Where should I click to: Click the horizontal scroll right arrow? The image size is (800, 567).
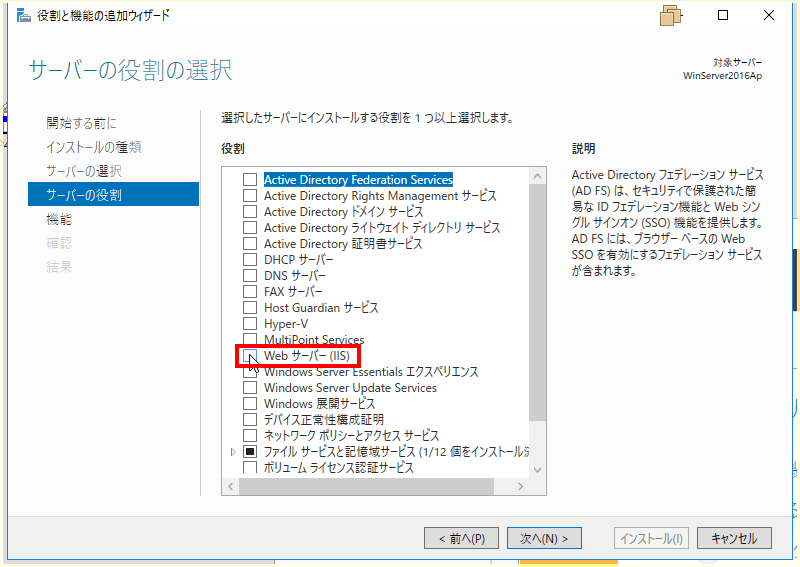[520, 486]
